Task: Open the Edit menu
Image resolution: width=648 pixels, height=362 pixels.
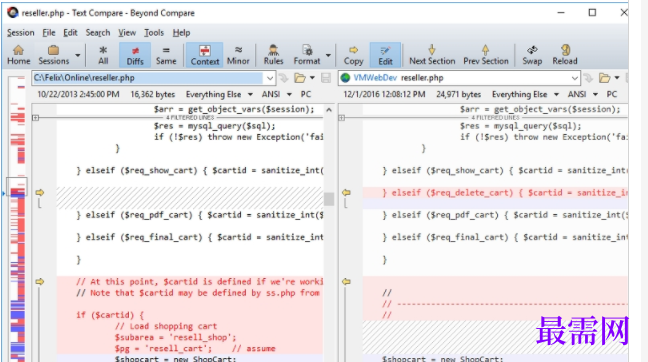Action: [70, 33]
